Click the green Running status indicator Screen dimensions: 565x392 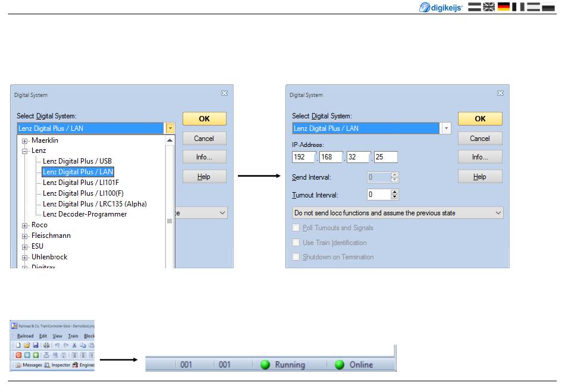265,365
